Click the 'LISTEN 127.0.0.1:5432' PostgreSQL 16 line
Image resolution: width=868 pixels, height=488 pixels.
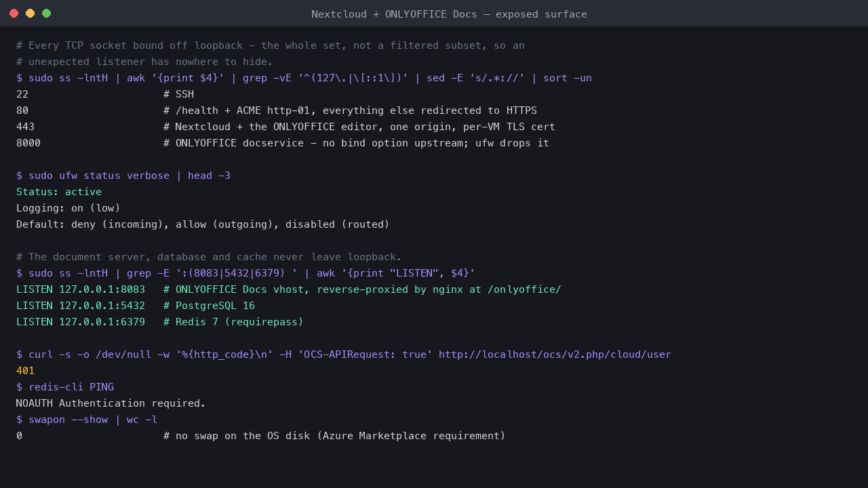click(136, 306)
